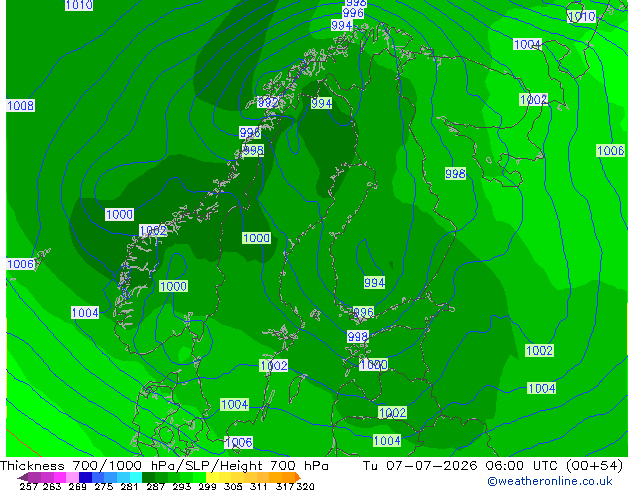Click the 1004 label west of Norway

coord(85,313)
